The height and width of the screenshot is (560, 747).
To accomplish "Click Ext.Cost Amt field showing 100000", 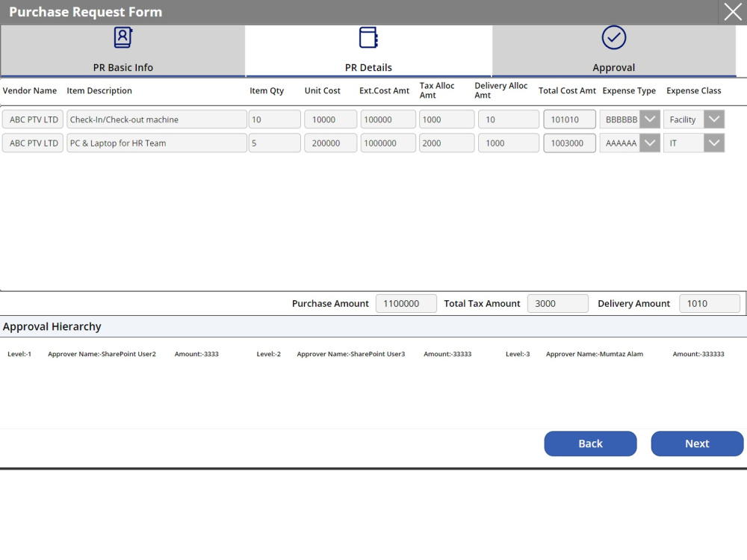I will click(x=388, y=119).
